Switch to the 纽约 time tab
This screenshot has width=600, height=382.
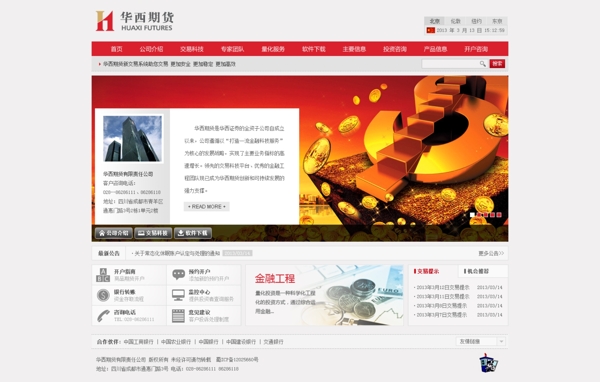[x=476, y=21]
